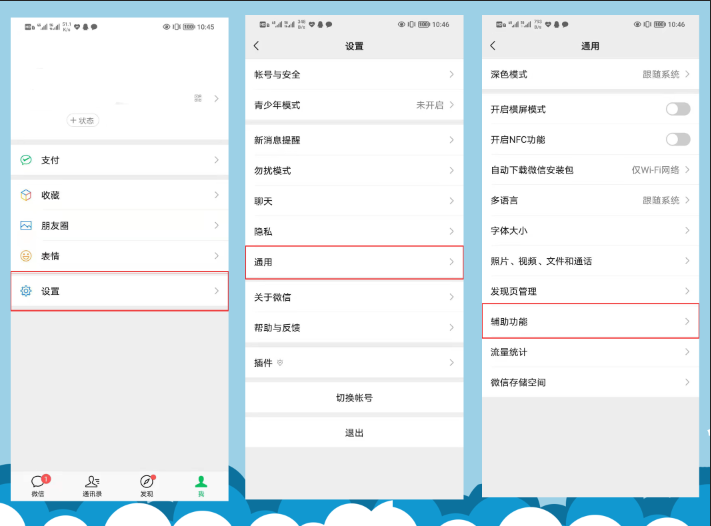The width and height of the screenshot is (711, 526).
Task: Tap the Moments (朋友圈) picture icon
Action: (26, 225)
